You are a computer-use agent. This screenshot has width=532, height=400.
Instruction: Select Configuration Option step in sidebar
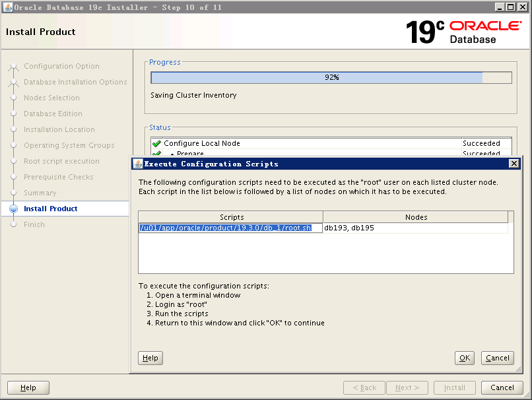pos(61,66)
